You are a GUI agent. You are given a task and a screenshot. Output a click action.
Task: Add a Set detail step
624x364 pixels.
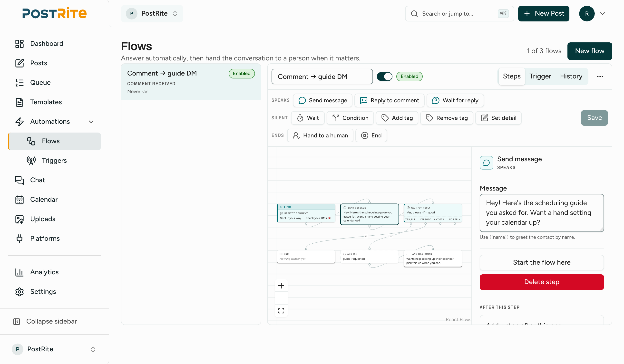pos(498,118)
